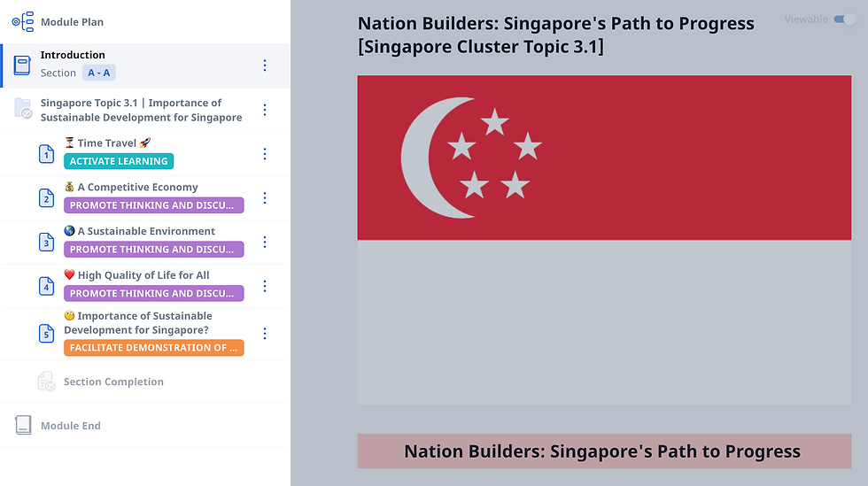Image resolution: width=868 pixels, height=486 pixels.
Task: Open the A Sustainable Environment activity
Action: [145, 242]
